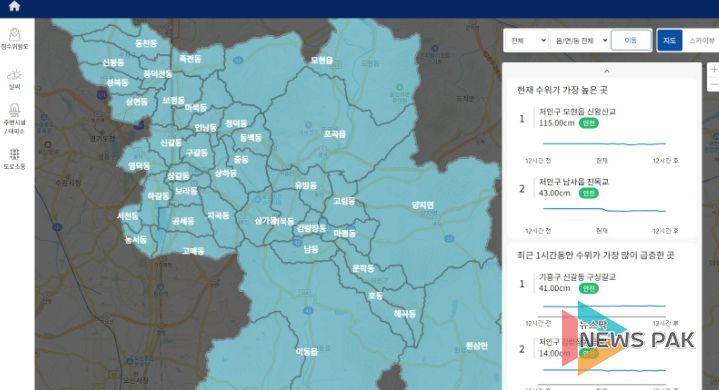This screenshot has height=390, width=719.
Task: Click 서천동 label on the map
Action: [127, 216]
